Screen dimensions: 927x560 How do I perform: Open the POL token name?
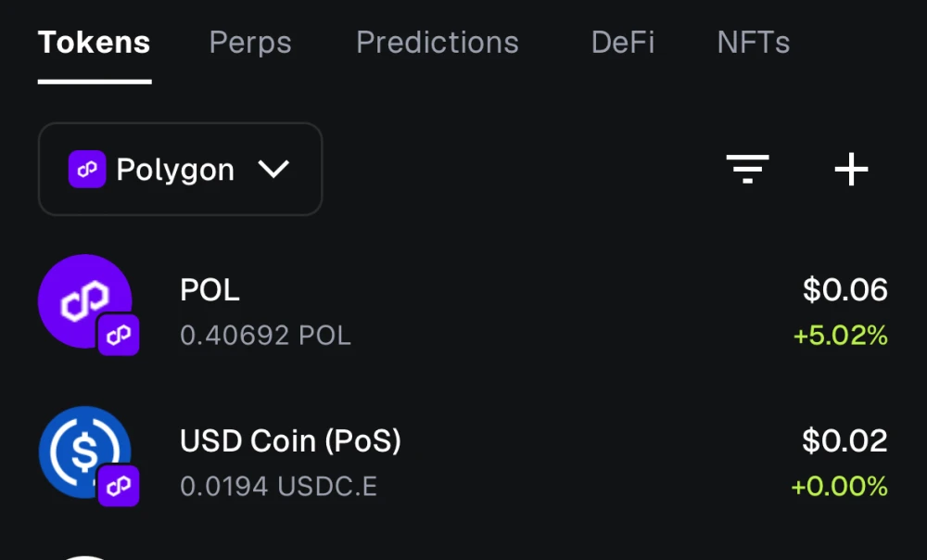[210, 290]
